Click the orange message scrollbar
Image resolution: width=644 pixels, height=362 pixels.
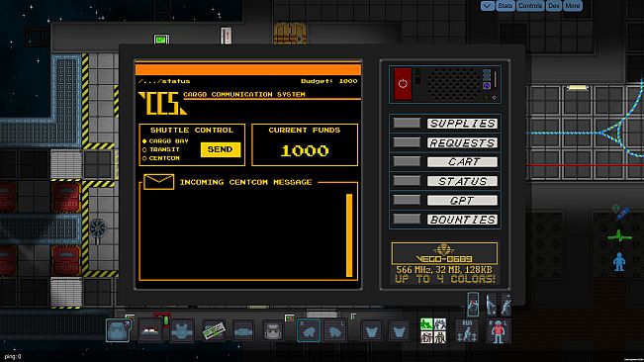click(x=349, y=235)
